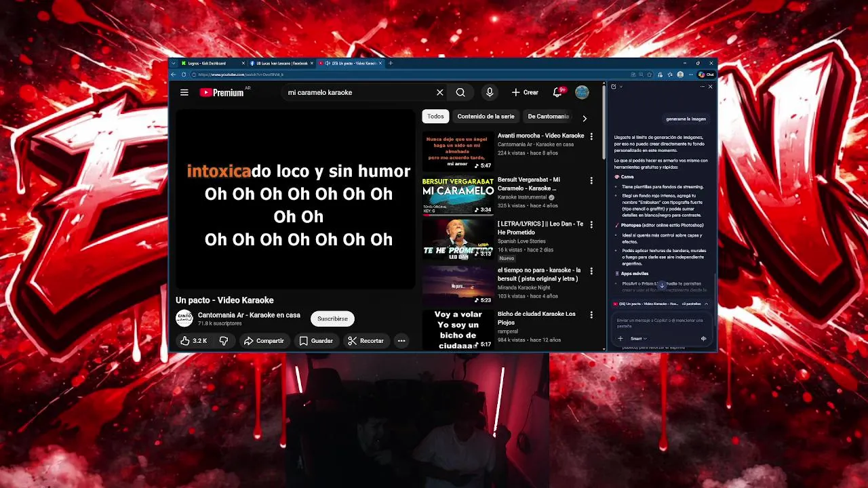Click the karaoke video player area
This screenshot has height=488, width=868.
295,199
